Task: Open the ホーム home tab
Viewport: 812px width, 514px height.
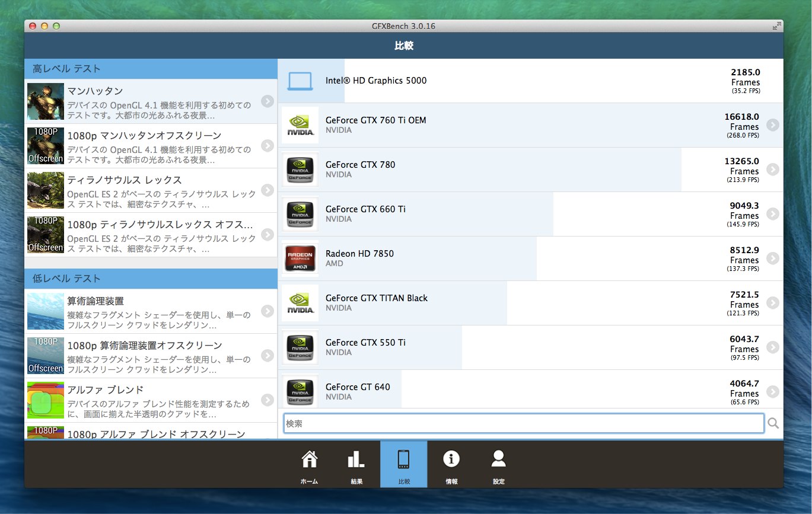Action: pyautogui.click(x=309, y=464)
